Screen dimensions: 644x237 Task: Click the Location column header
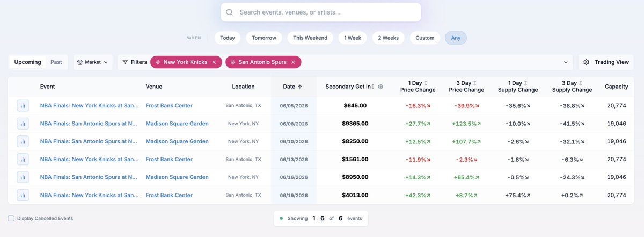point(243,87)
